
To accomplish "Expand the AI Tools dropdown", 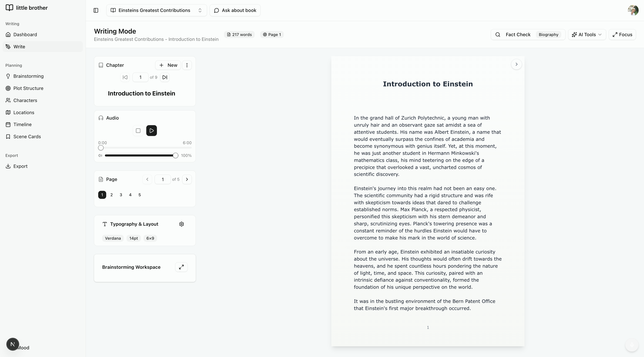I will coord(587,35).
